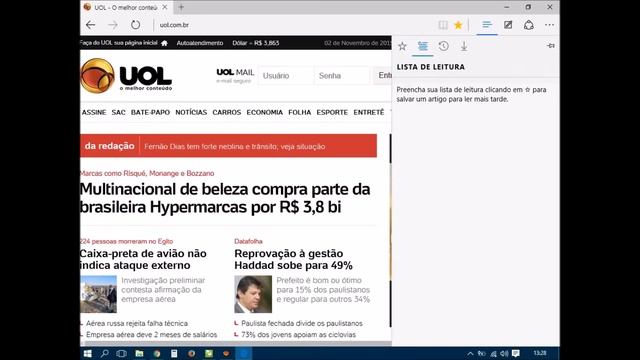
Task: Toggle the Hub panel icon
Action: [x=487, y=25]
